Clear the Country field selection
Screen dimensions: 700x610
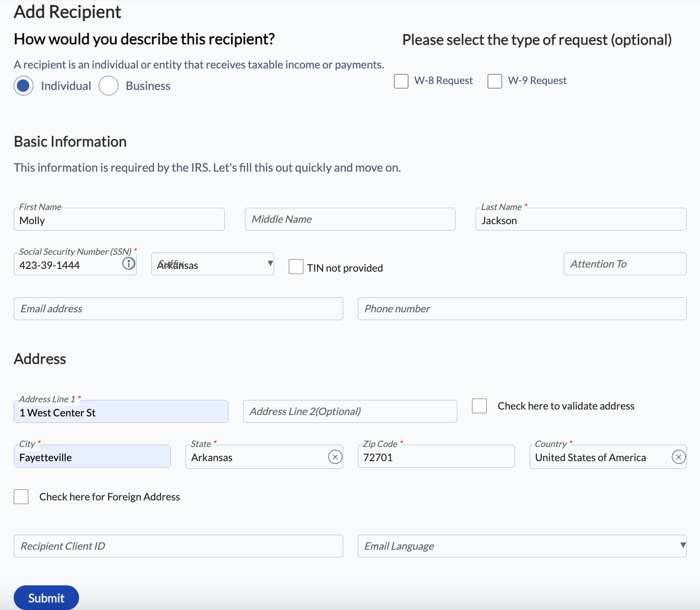tap(679, 457)
